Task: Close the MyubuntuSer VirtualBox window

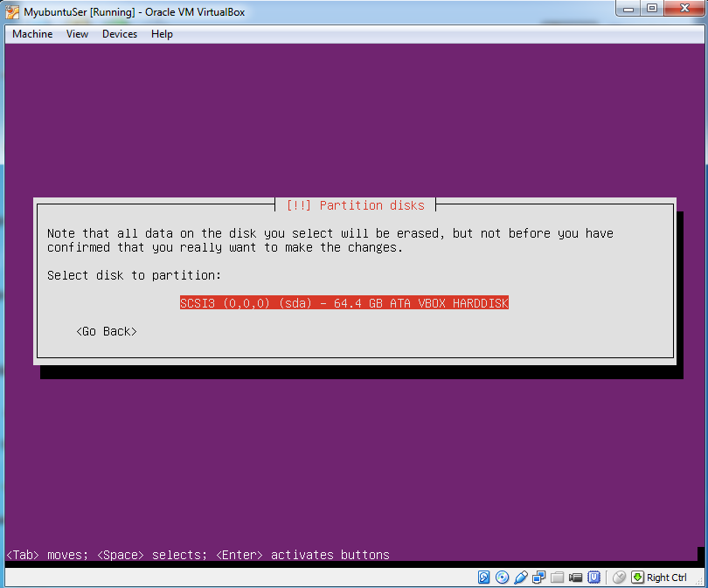Action: (x=684, y=8)
